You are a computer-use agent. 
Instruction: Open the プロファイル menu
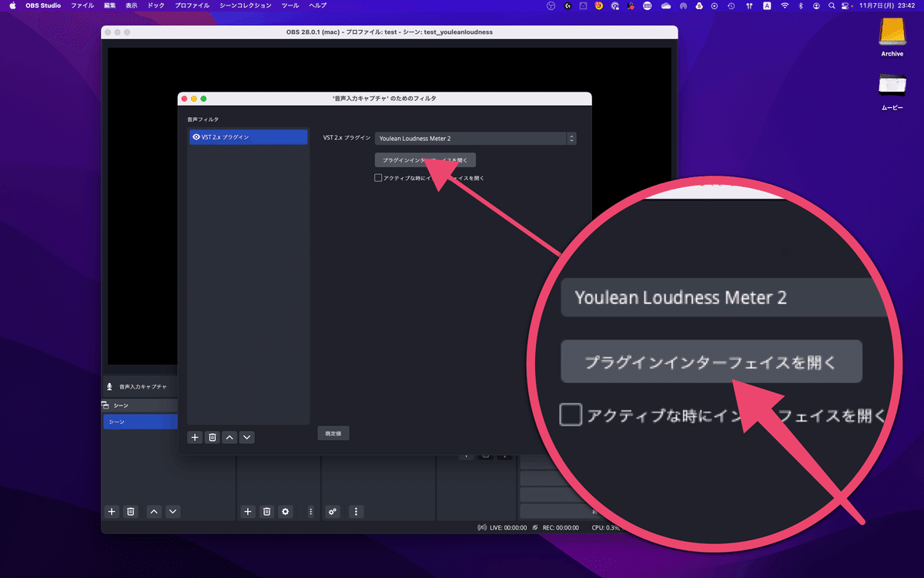coord(192,5)
